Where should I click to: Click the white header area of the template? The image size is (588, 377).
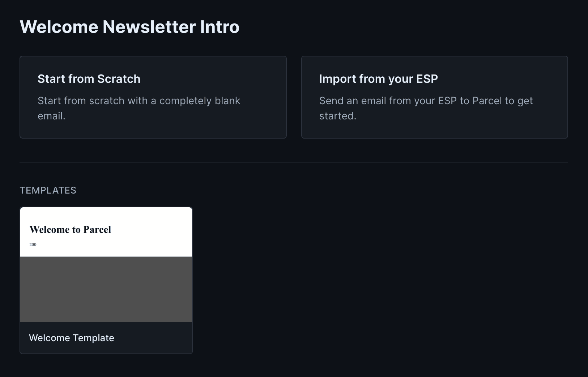point(106,232)
